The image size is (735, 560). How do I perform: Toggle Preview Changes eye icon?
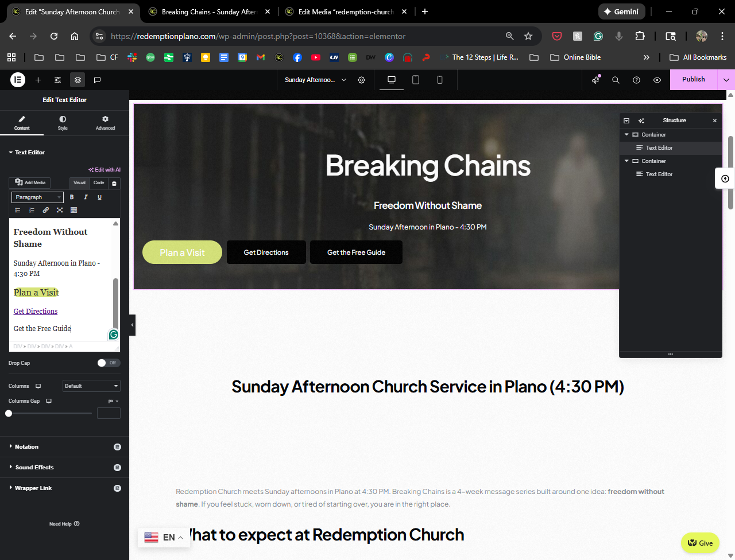[657, 80]
